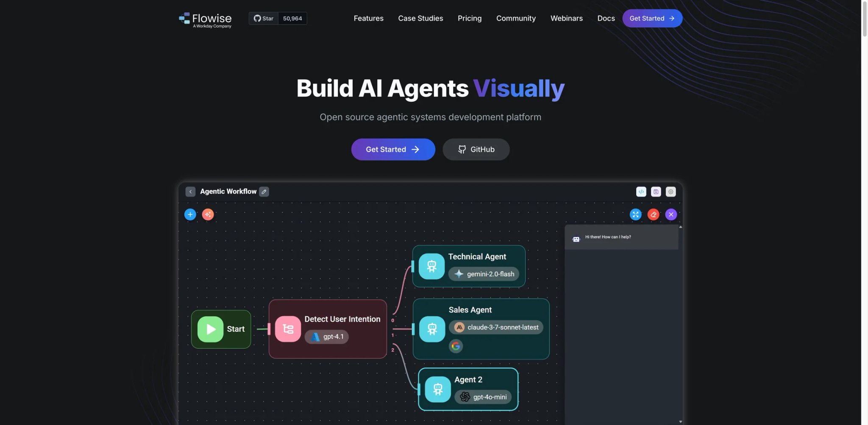The image size is (868, 425).
Task: Close the chat with the purple X button
Action: tap(671, 214)
